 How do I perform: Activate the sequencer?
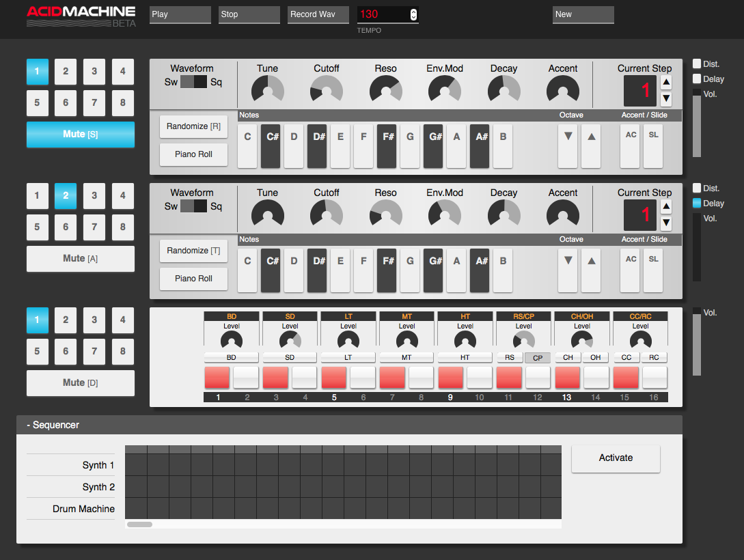tap(616, 458)
